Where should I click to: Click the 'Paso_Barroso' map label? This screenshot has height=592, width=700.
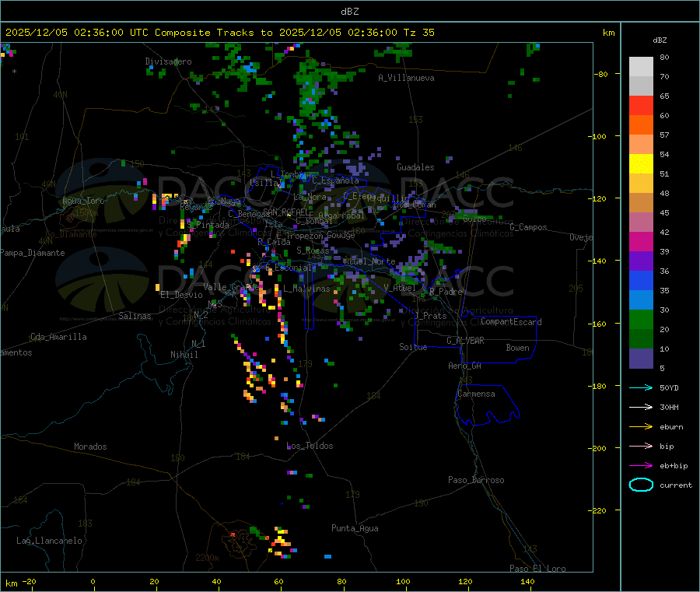476,480
